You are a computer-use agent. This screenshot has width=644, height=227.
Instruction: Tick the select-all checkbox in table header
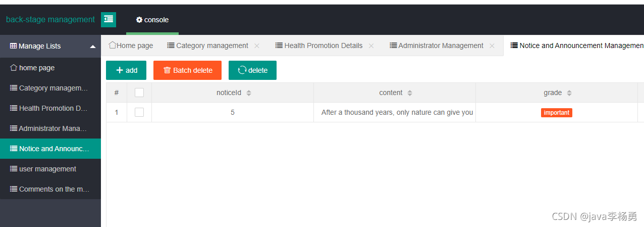click(x=139, y=93)
